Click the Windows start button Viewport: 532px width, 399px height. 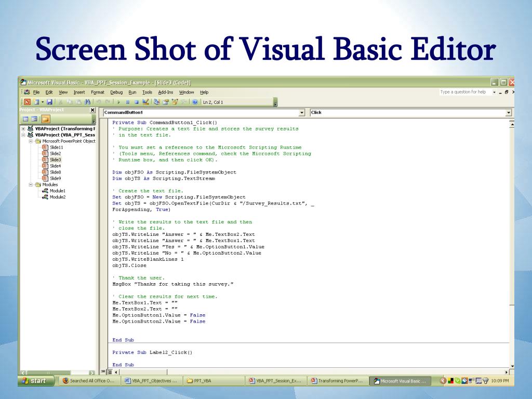(36, 381)
